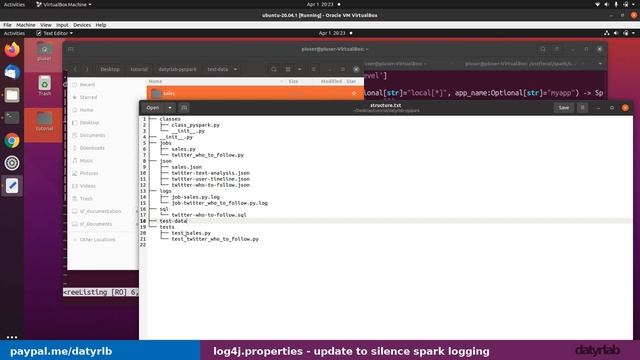Click Desktop breadcrumb in Files path bar
Viewport: 640px width, 360px height.
110,69
